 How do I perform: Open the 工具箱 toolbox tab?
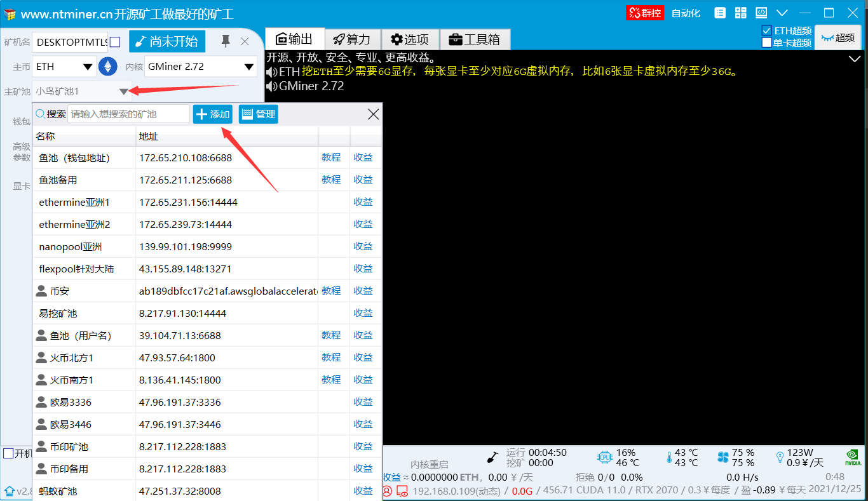(x=475, y=39)
